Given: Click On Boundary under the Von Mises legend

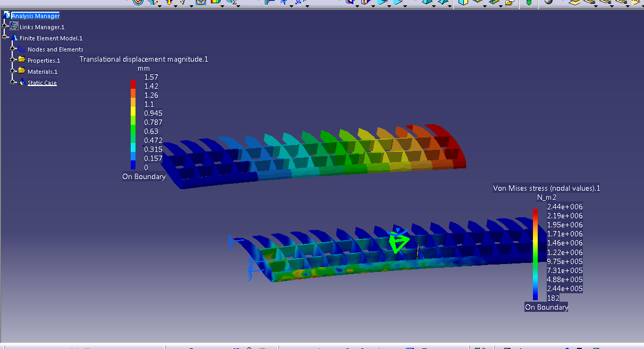Looking at the screenshot, I should [546, 307].
